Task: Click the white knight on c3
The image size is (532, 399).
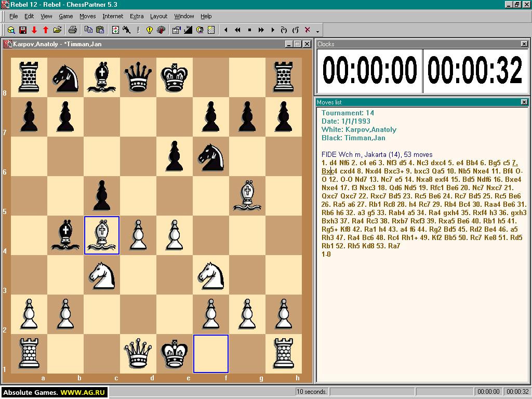Action: point(102,275)
